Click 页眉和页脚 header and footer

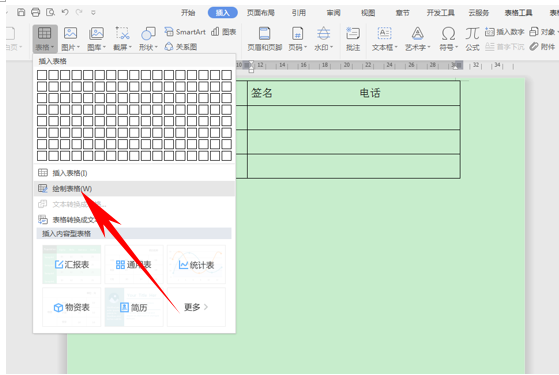point(265,38)
